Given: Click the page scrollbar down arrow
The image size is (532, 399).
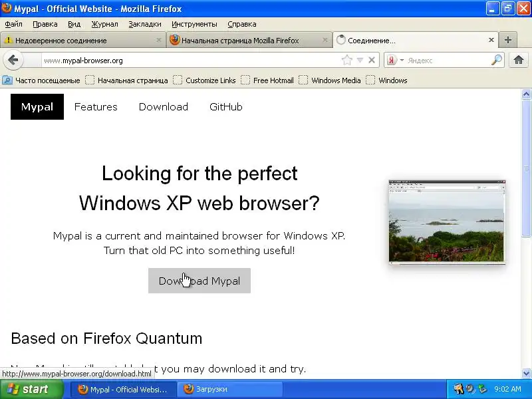Looking at the screenshot, I should point(526,373).
